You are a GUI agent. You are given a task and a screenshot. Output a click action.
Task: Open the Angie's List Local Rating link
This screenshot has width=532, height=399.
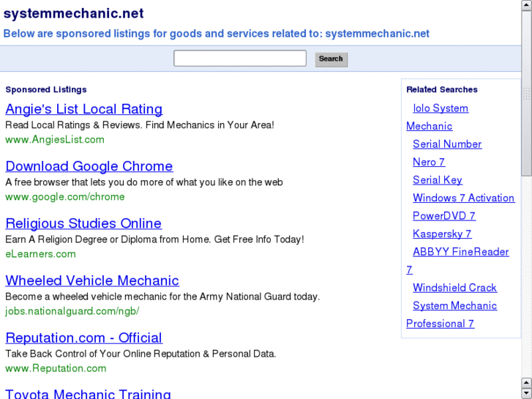pos(84,109)
